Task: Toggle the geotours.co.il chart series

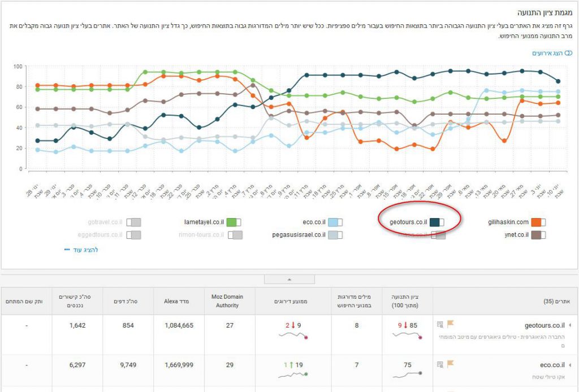Action: [437, 222]
